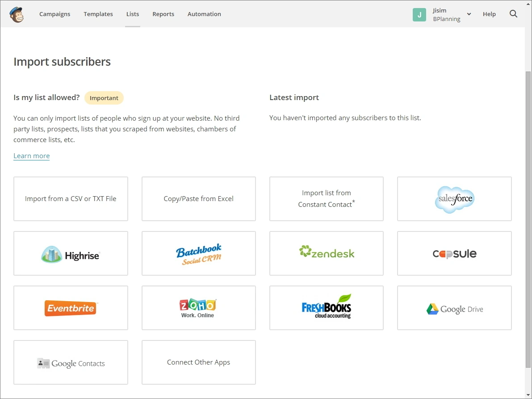This screenshot has width=532, height=399.
Task: Click the 'Is my list allowed?' heading
Action: coord(46,98)
